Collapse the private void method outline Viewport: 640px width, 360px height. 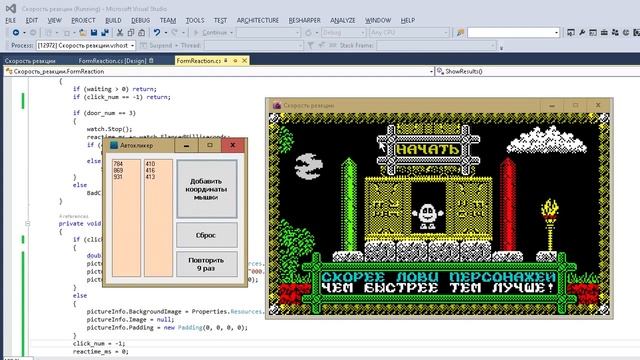(x=27, y=224)
